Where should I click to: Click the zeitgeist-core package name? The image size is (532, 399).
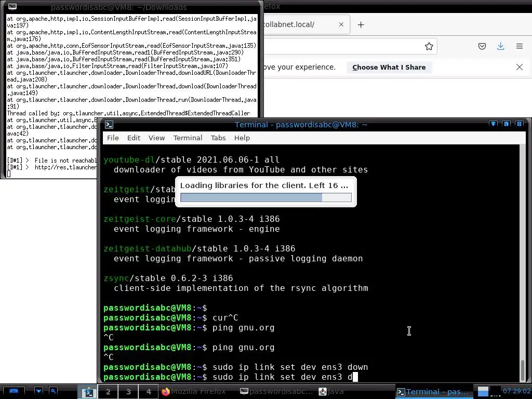139,219
